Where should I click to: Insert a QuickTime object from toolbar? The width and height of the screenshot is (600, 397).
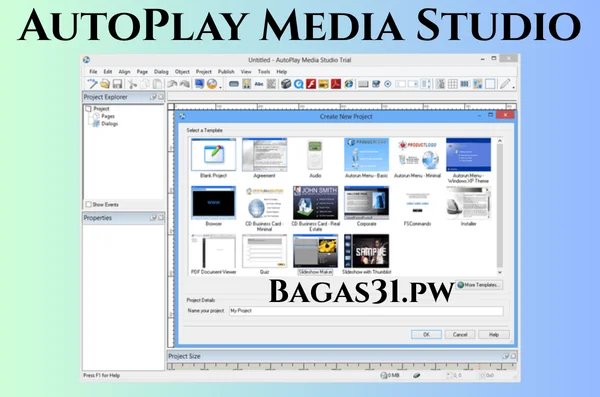click(298, 84)
